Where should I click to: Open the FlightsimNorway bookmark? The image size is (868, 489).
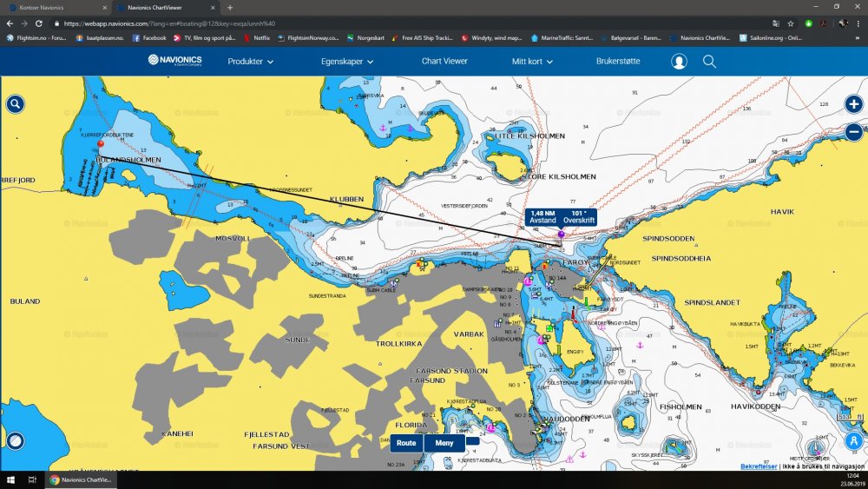[308, 38]
